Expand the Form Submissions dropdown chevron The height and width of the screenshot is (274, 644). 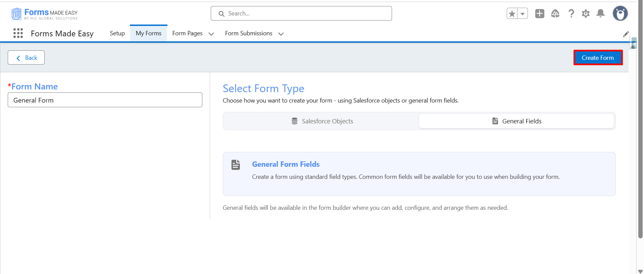coord(281,34)
